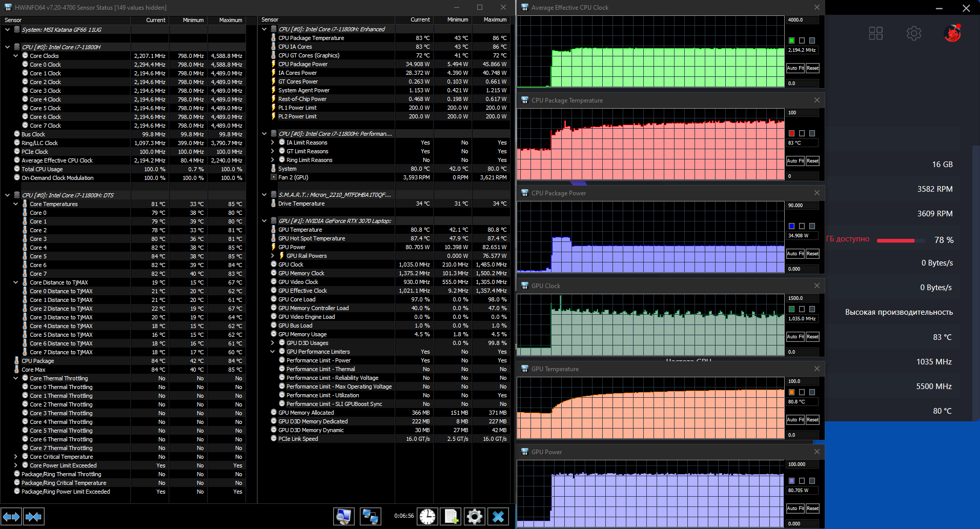
Task: Click the red dragon avatar icon
Action: (x=952, y=33)
